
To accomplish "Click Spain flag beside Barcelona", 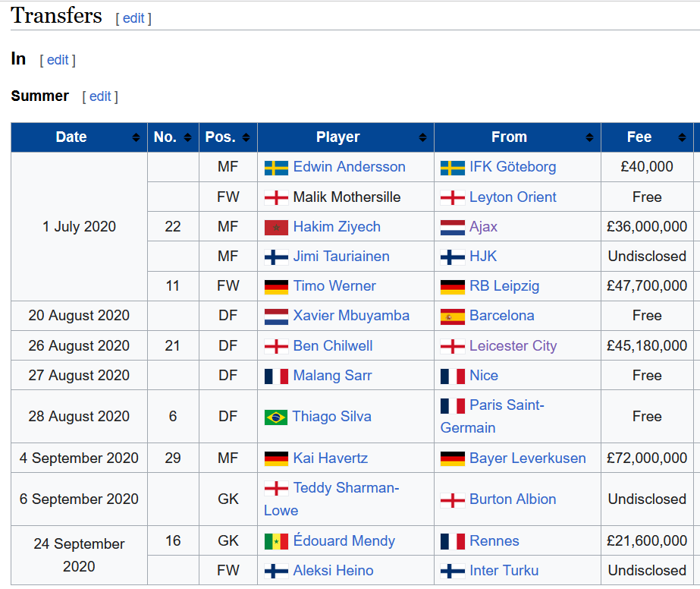I will (452, 317).
